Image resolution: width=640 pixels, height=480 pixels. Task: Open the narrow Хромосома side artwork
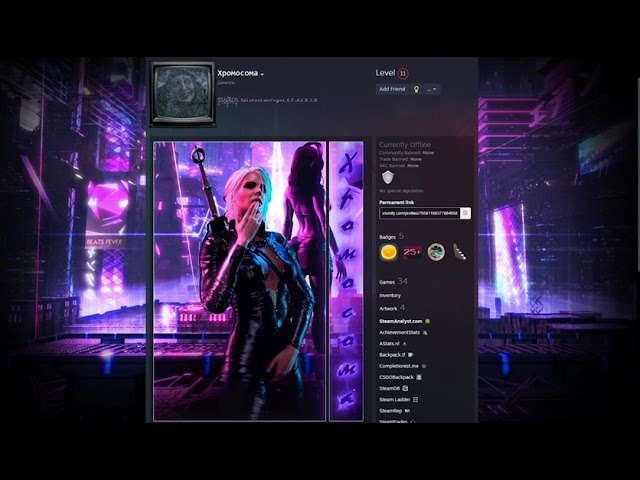(346, 281)
